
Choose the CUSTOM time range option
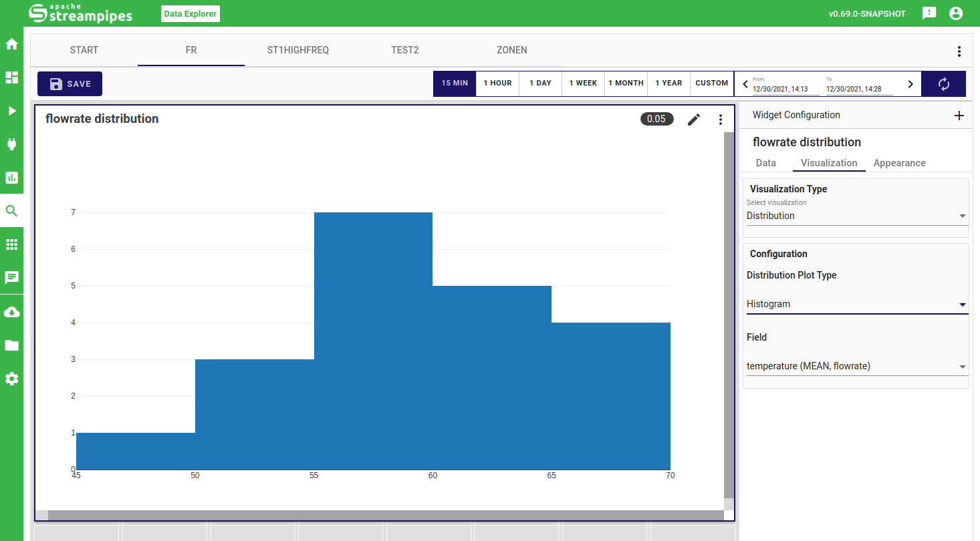[711, 83]
